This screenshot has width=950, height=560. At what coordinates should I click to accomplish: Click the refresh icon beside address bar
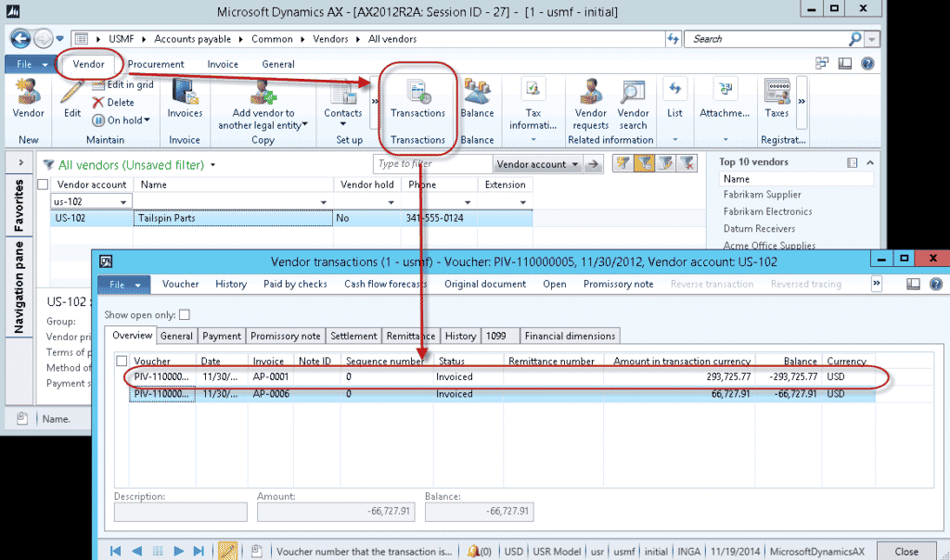pos(674,39)
